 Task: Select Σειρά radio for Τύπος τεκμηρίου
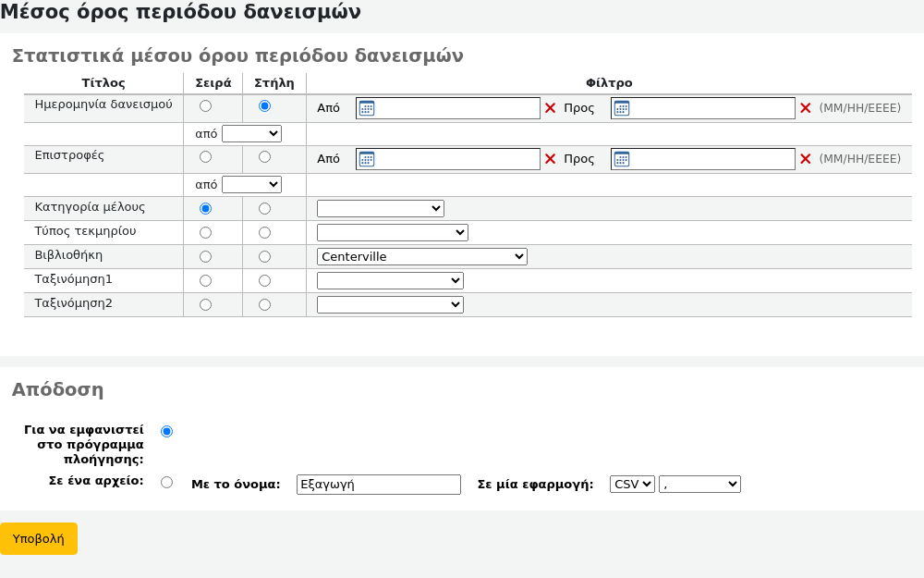tap(205, 233)
